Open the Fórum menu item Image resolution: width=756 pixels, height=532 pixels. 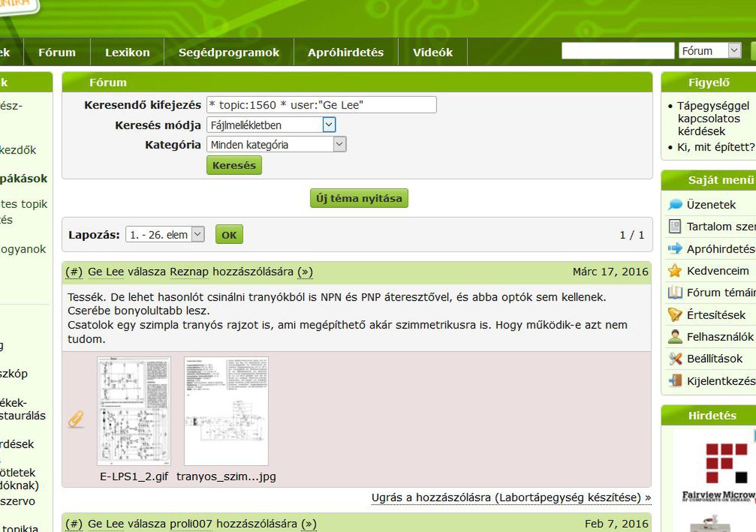tap(57, 53)
